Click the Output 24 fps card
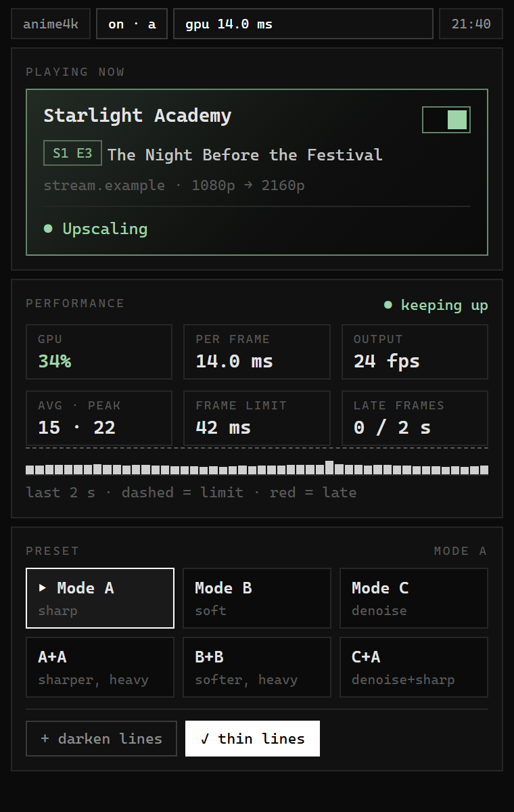514x812 pixels. (415, 352)
